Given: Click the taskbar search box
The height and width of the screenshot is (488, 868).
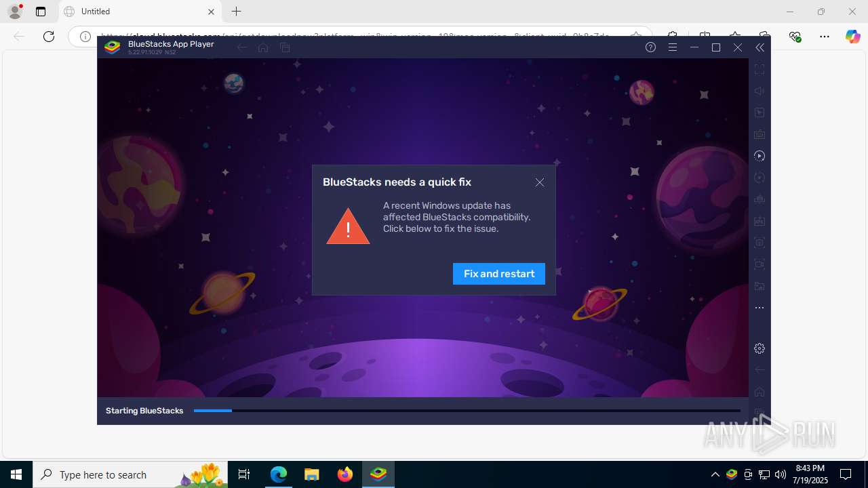Looking at the screenshot, I should (x=131, y=474).
